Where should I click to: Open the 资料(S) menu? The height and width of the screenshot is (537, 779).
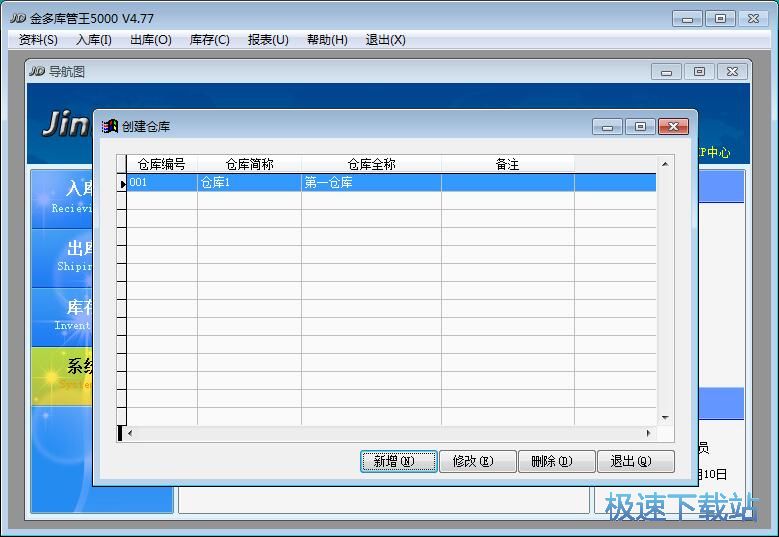38,40
